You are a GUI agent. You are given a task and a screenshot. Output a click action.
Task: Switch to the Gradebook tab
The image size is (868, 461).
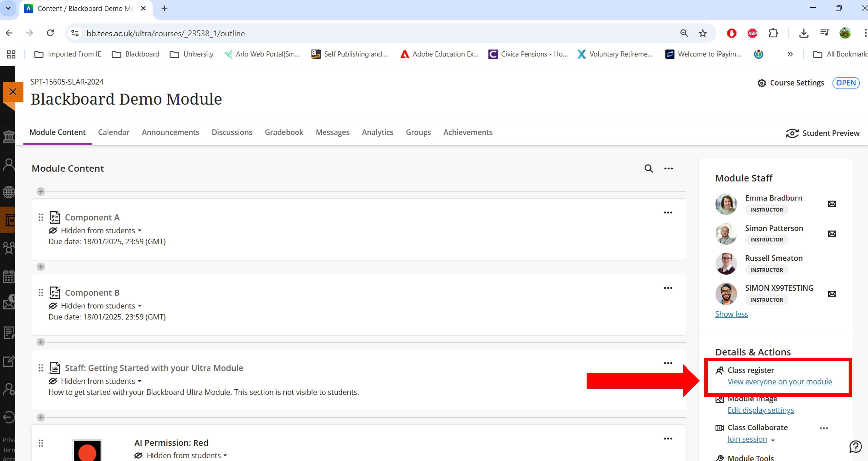tap(284, 132)
